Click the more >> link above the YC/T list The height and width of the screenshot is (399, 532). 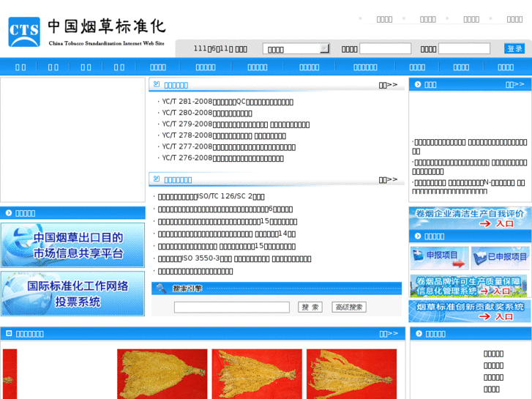point(388,84)
